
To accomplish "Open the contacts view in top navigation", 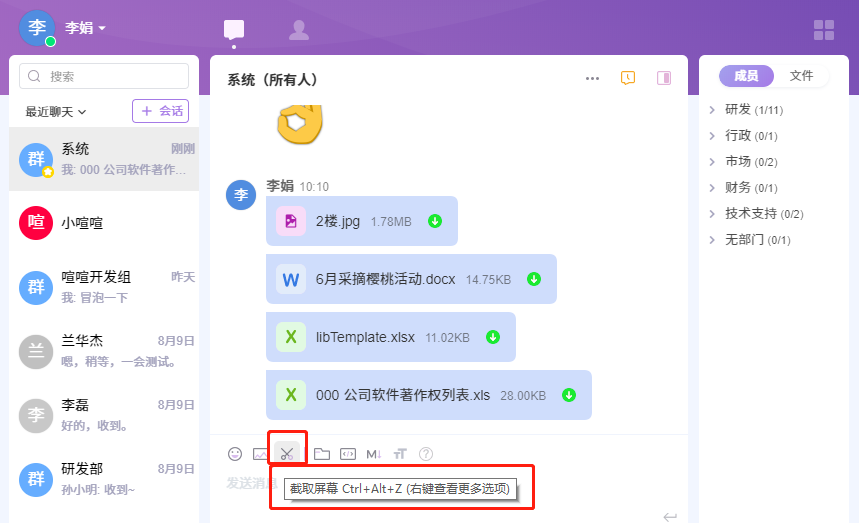I will pos(298,30).
